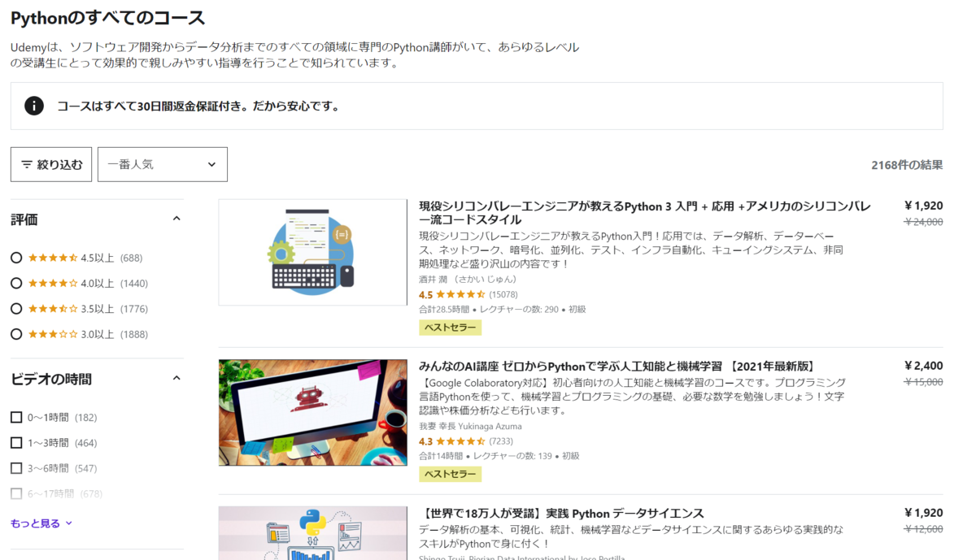Open the Silicon Valley Python course thumbnail

(x=313, y=252)
